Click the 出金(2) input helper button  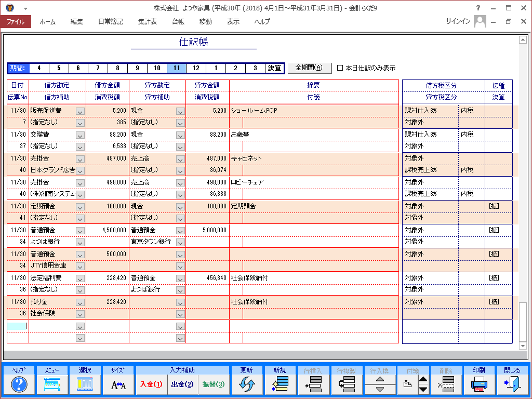pyautogui.click(x=182, y=384)
